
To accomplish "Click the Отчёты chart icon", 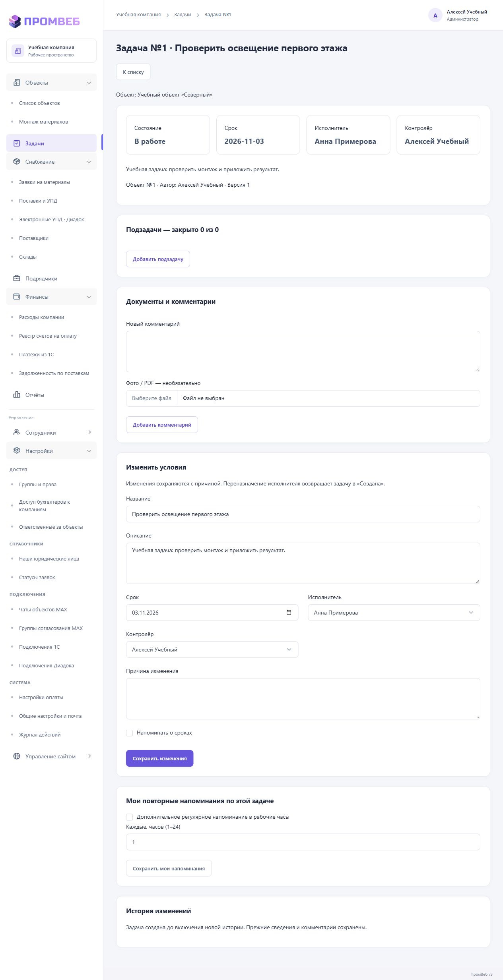I will click(17, 394).
